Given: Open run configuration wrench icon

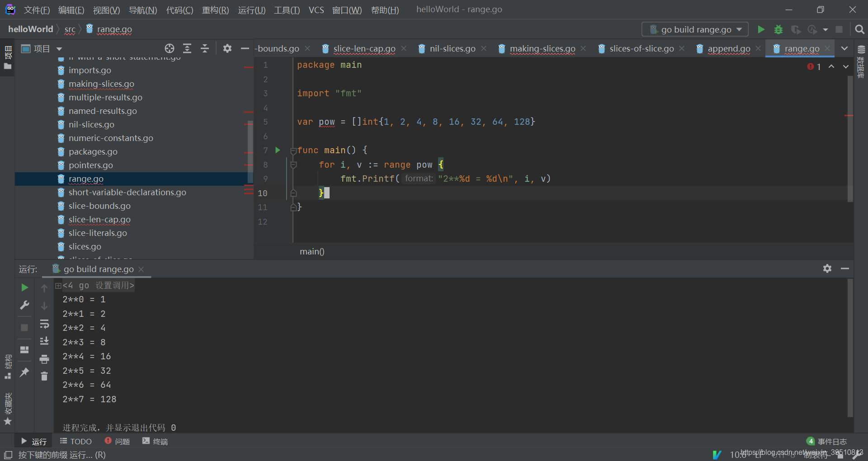Looking at the screenshot, I should coord(24,305).
